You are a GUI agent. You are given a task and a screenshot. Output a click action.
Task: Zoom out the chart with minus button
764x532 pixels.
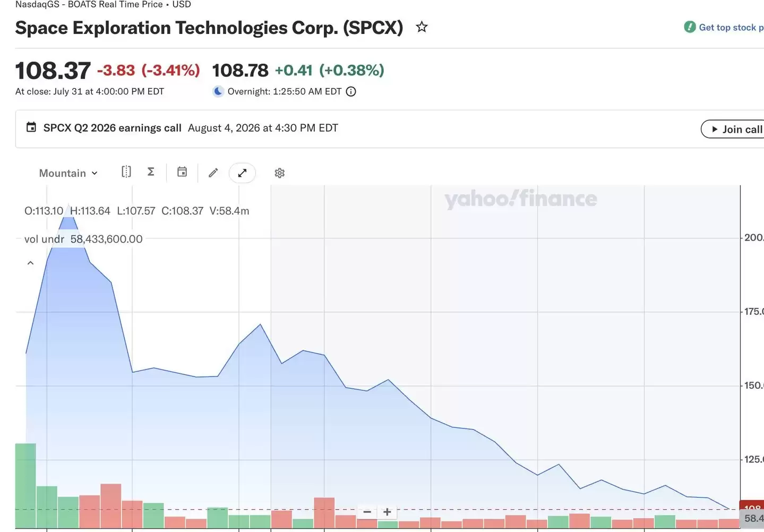pyautogui.click(x=367, y=512)
